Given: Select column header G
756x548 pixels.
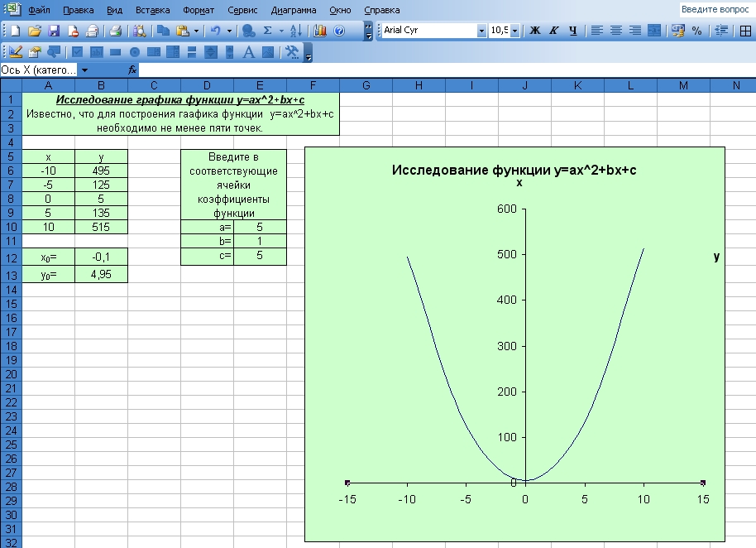Looking at the screenshot, I should pyautogui.click(x=366, y=85).
